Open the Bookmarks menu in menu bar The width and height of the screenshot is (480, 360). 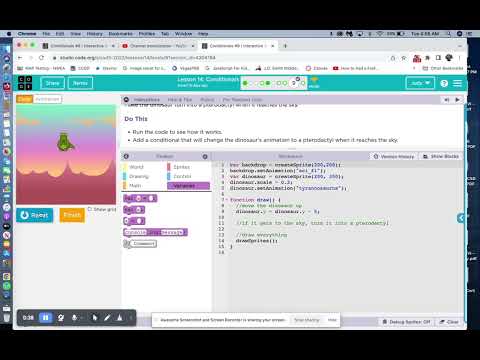[x=120, y=34]
